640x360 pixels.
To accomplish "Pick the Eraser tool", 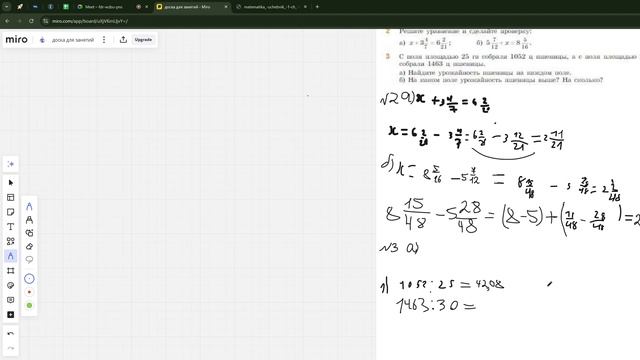I will tap(29, 246).
